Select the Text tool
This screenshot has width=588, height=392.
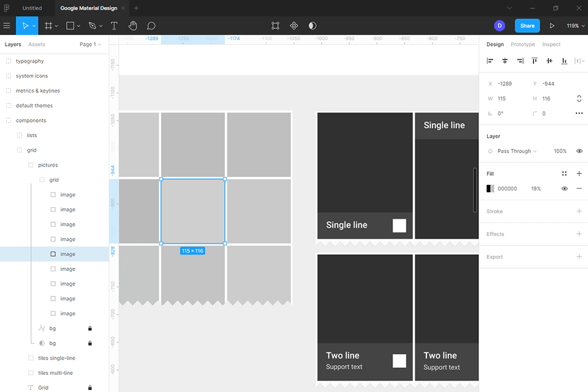click(114, 26)
